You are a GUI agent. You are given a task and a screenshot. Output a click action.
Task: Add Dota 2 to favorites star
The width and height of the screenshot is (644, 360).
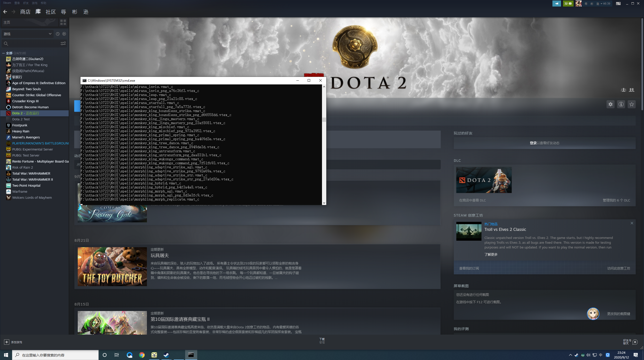pos(632,104)
